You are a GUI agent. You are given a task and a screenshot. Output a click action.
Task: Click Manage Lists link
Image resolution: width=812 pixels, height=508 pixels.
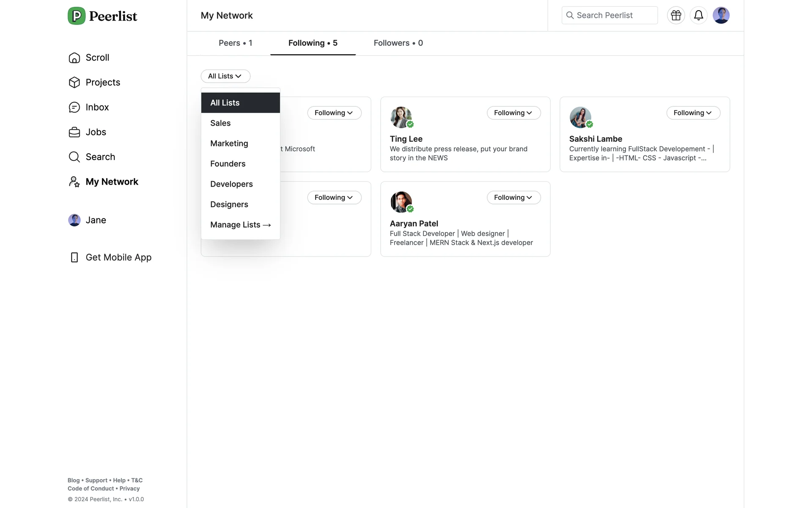coord(240,225)
